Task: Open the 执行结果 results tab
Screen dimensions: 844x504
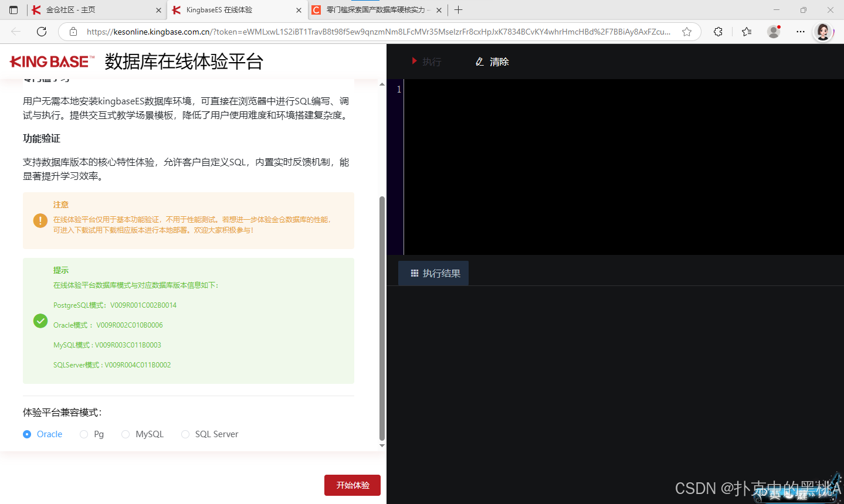Action: tap(433, 273)
